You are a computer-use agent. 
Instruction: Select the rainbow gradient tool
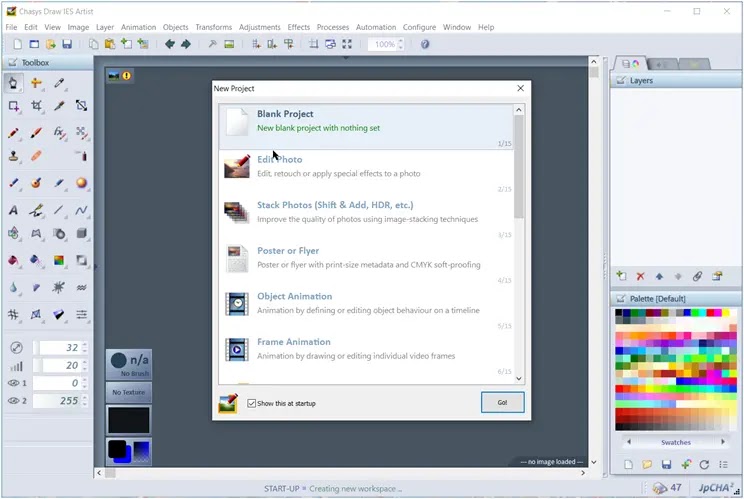[59, 260]
